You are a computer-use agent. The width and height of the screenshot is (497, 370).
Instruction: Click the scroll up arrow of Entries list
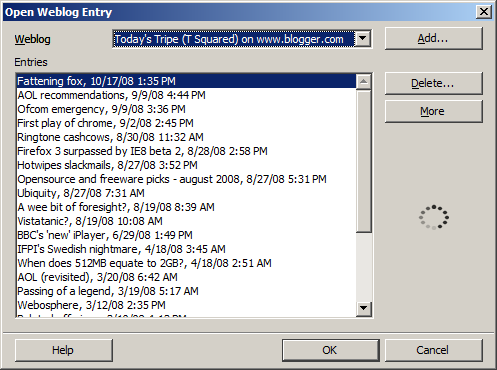pos(363,81)
